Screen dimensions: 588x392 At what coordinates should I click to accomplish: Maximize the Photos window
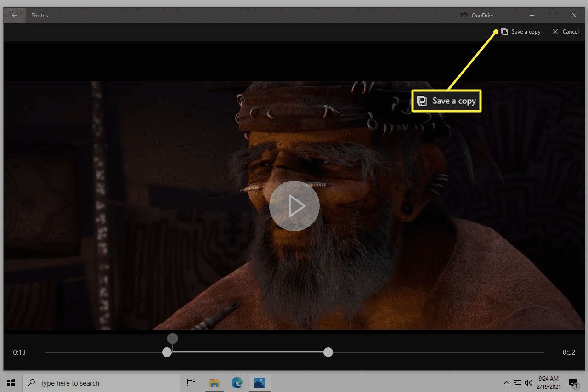[553, 15]
